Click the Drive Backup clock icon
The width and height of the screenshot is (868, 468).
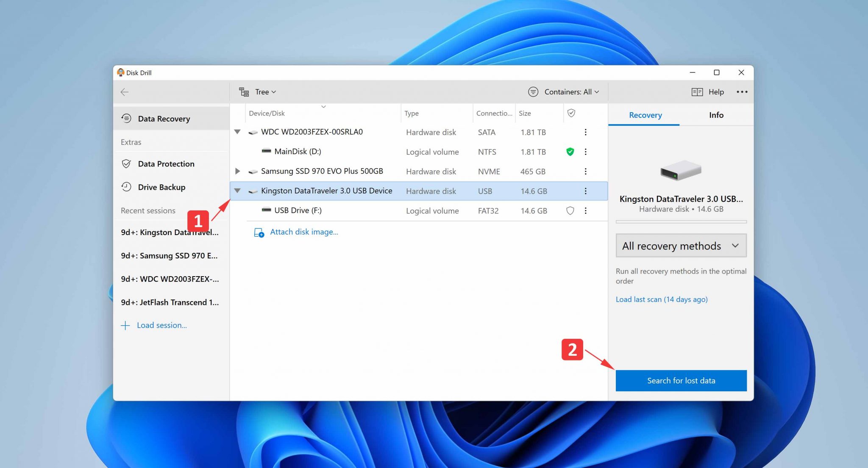coord(126,187)
